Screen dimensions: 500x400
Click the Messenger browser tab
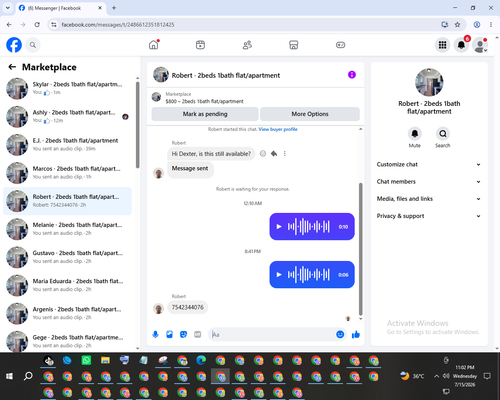61,8
